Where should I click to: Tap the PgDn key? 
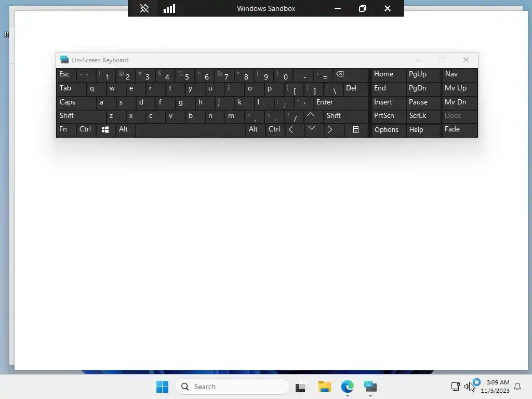423,89
